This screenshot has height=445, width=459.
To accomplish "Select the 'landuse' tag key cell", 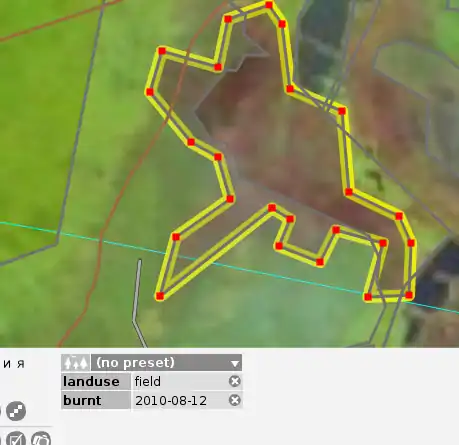I will (96, 381).
